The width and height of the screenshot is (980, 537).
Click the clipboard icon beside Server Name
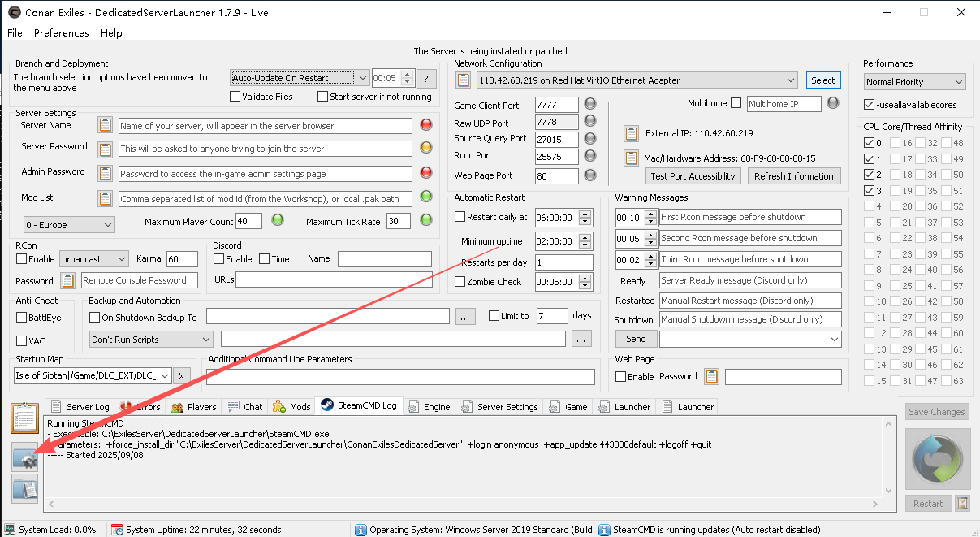point(105,126)
